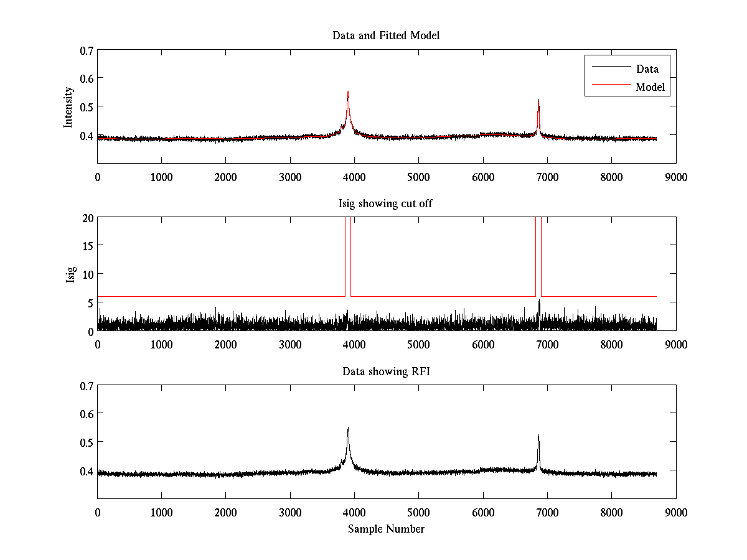The width and height of the screenshot is (747, 560).
Task: Select the "Model" legend entry text
Action: 650,87
